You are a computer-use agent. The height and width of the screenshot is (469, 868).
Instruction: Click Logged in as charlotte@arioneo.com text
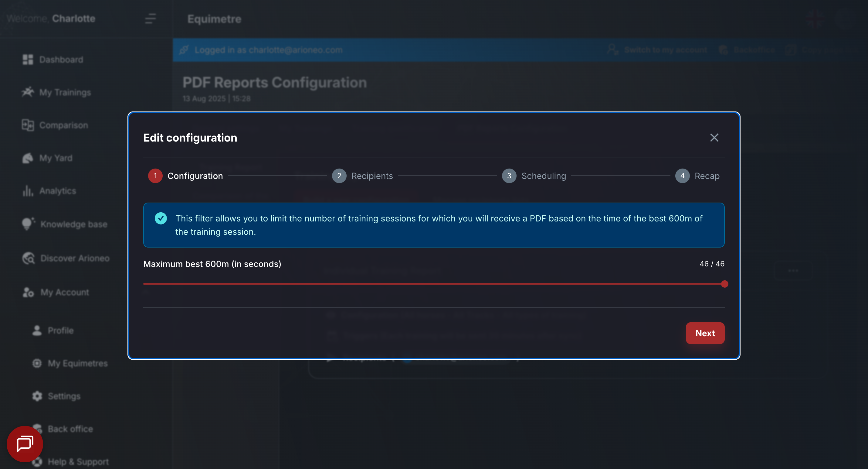pyautogui.click(x=269, y=50)
